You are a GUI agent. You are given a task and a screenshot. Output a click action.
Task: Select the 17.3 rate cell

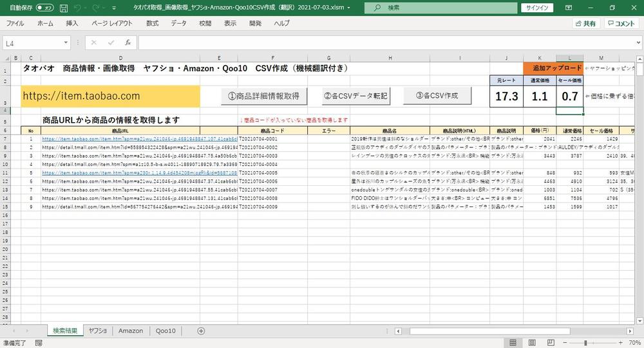pos(506,96)
